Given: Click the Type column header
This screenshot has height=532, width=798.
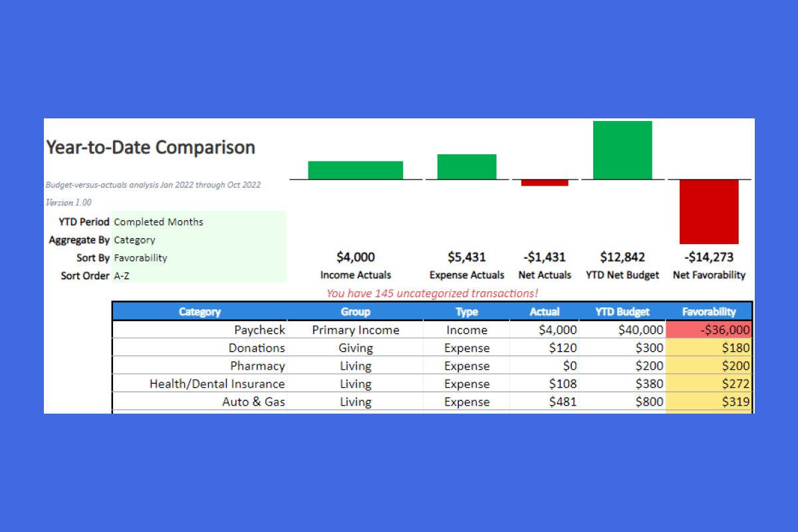Looking at the screenshot, I should 466,311.
